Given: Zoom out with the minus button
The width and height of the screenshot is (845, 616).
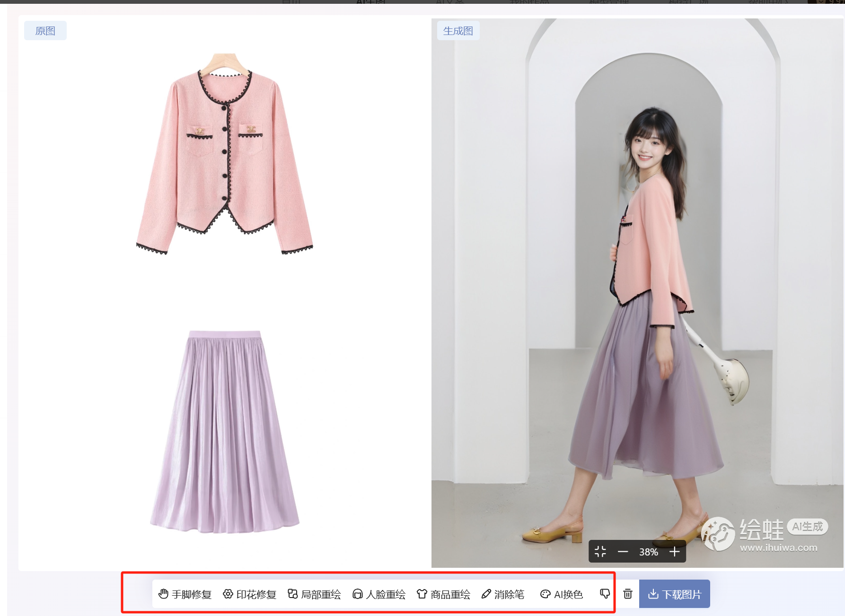Looking at the screenshot, I should pos(624,551).
